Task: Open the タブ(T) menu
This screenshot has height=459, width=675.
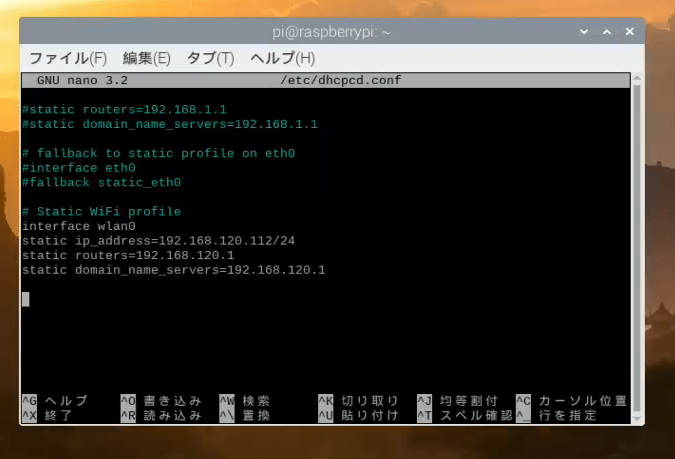Action: 211,58
